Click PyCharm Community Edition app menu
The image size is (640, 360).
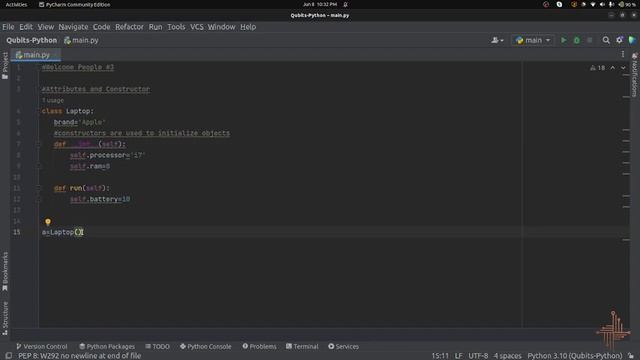pyautogui.click(x=74, y=4)
